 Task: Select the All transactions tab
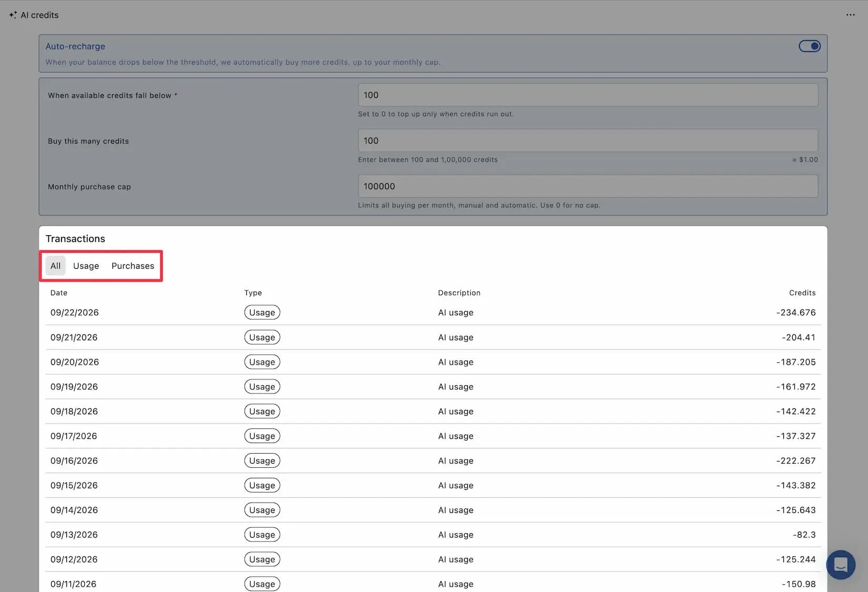(55, 266)
